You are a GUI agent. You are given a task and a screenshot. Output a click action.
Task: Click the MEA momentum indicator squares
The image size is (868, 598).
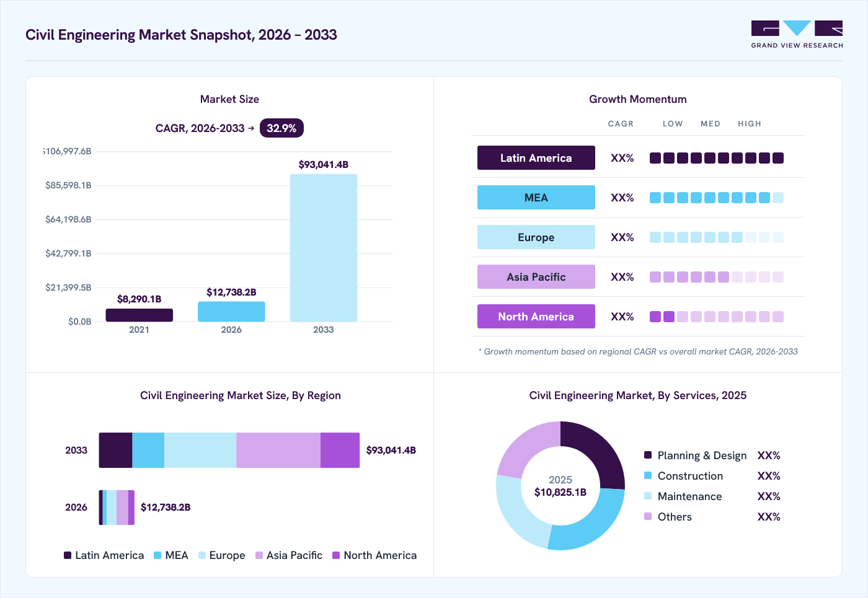[717, 198]
